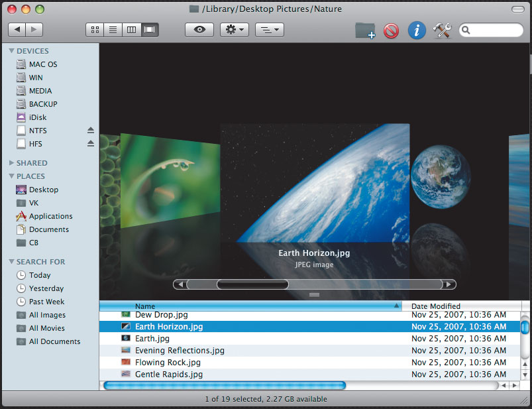Image resolution: width=532 pixels, height=409 pixels.
Task: Open the gear Action menu
Action: (x=235, y=30)
